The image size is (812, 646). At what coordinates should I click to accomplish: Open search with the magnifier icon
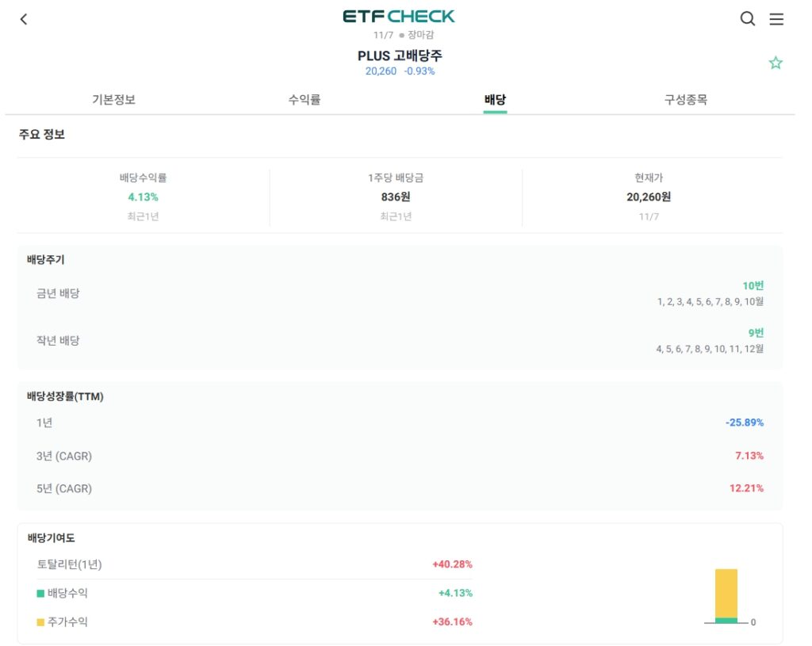(747, 19)
